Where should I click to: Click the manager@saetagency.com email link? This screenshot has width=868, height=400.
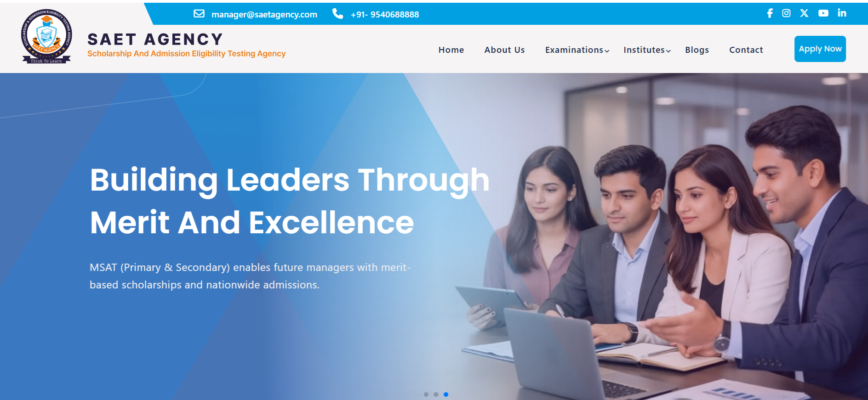[264, 14]
